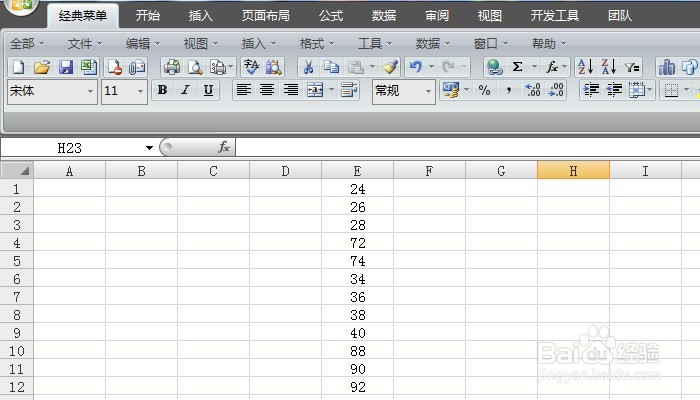
Task: Open the undo history dropdown arrow
Action: click(431, 67)
